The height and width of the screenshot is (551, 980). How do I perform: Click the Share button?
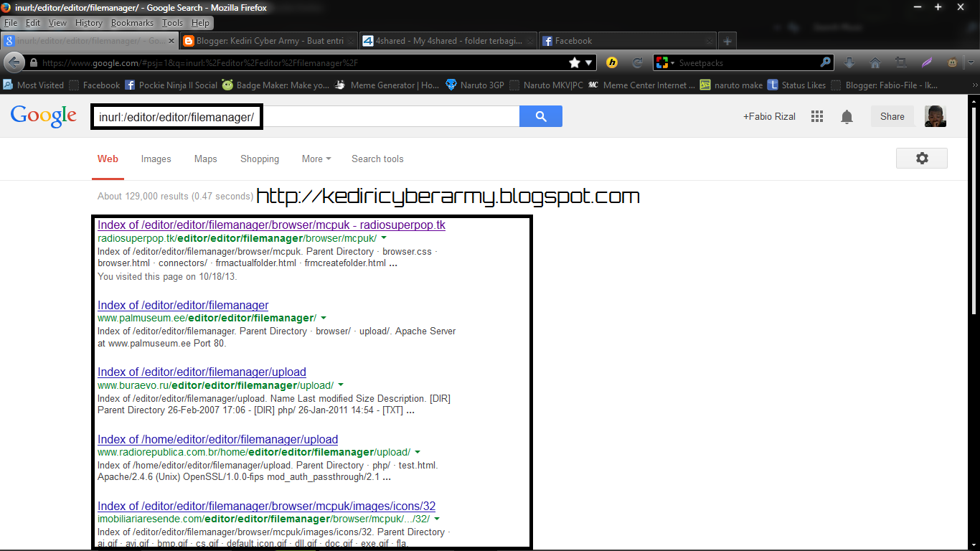tap(892, 116)
